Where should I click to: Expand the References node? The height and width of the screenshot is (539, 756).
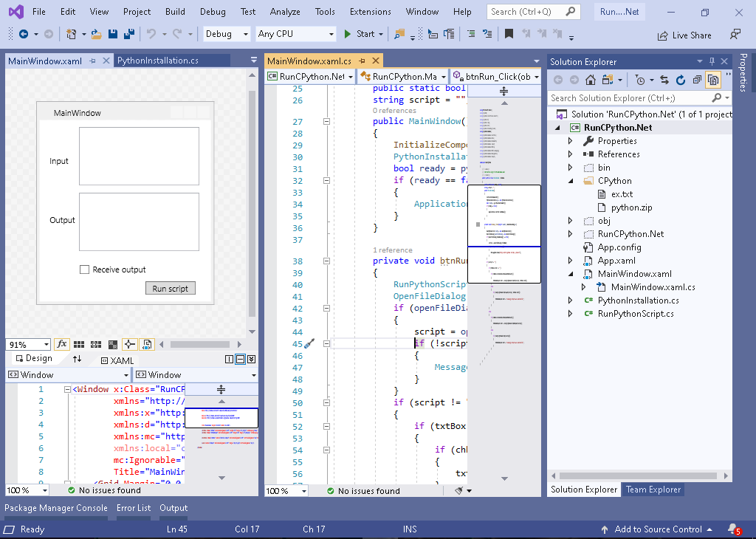tap(571, 154)
